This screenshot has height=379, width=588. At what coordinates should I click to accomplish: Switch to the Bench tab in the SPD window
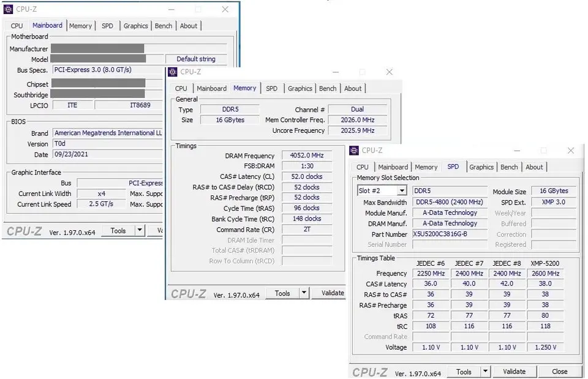509,167
